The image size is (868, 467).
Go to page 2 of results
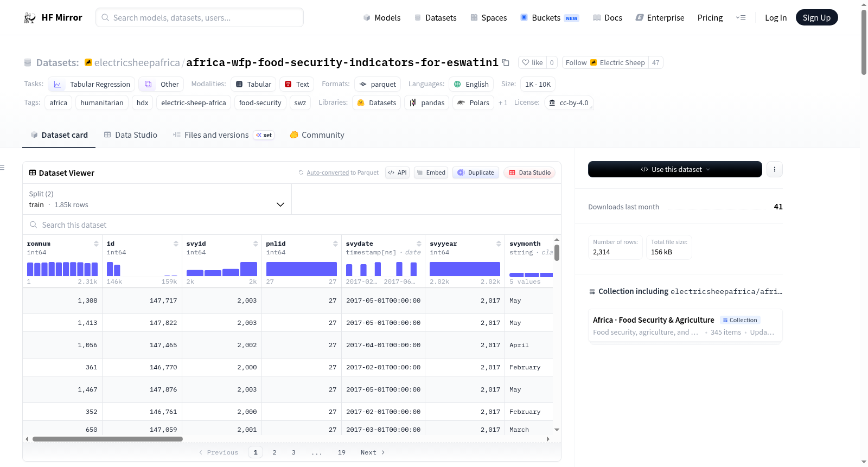pos(275,452)
